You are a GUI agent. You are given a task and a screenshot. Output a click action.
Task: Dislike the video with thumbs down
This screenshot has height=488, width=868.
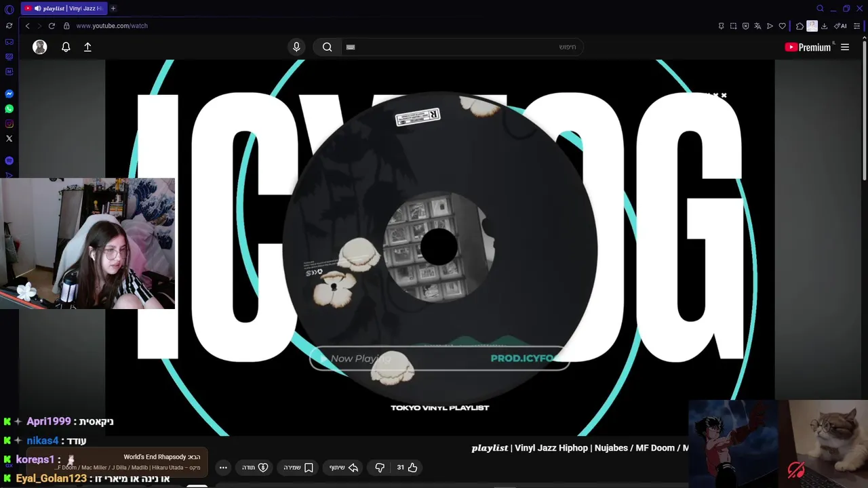pyautogui.click(x=380, y=467)
